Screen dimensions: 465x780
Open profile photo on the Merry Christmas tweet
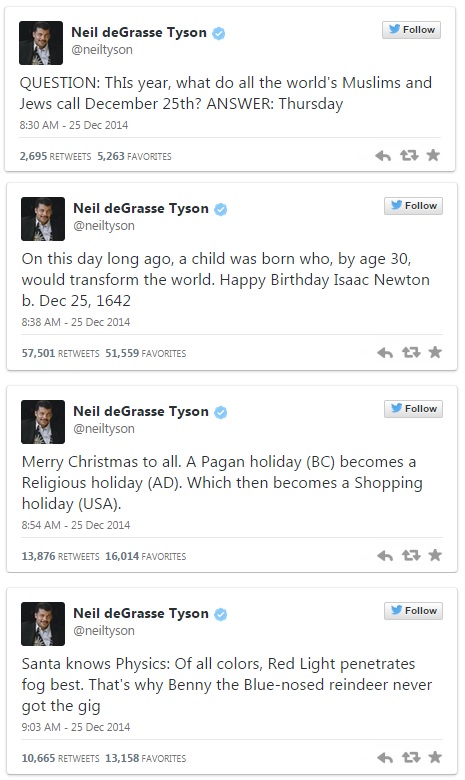tap(43, 422)
